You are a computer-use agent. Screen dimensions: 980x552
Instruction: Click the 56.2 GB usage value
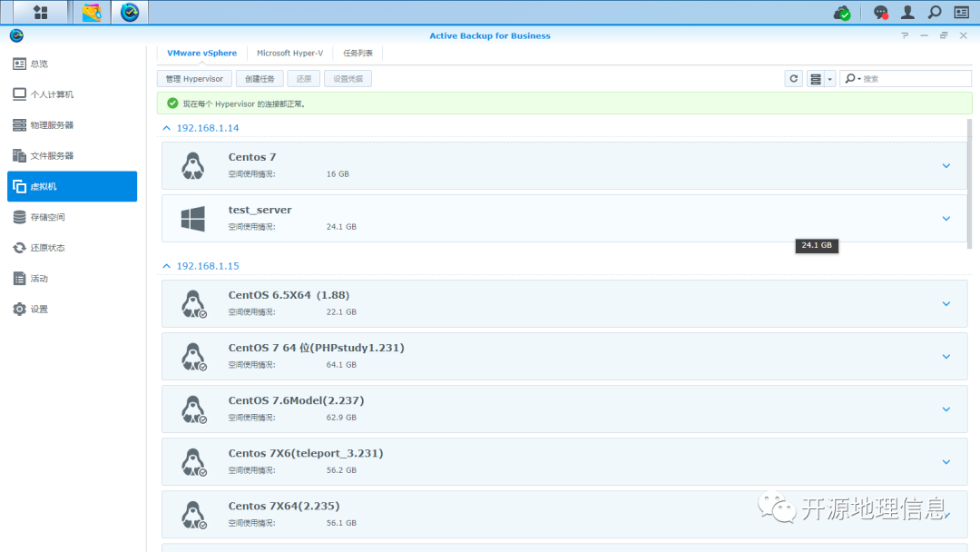[x=341, y=470]
